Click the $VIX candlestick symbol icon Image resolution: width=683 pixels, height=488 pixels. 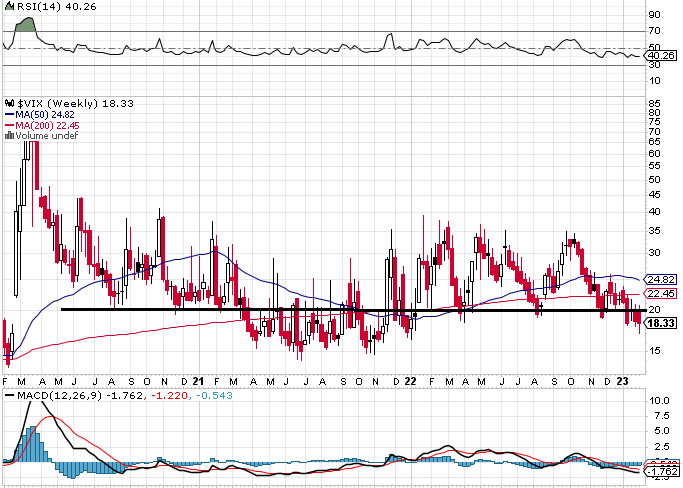click(9, 104)
